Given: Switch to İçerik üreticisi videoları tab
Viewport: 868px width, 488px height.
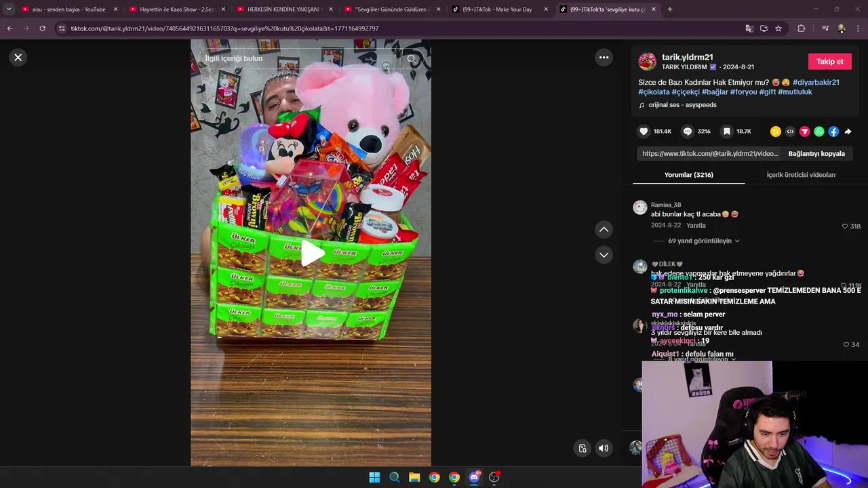Looking at the screenshot, I should coord(801,175).
